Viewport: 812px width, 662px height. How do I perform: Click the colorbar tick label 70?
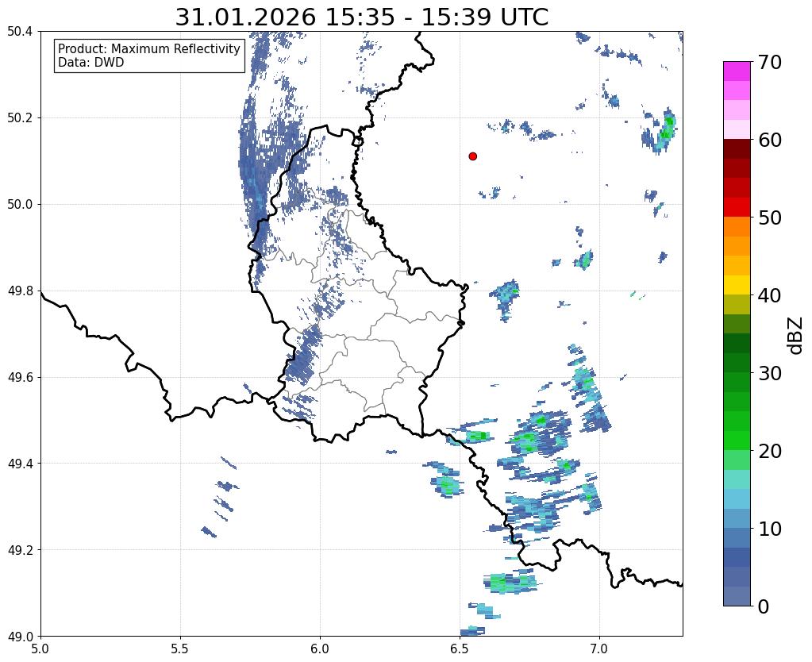point(770,62)
